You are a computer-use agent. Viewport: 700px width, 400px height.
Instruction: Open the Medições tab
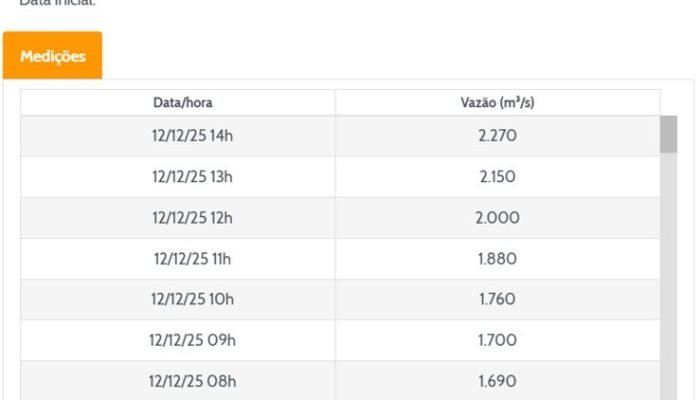(52, 56)
